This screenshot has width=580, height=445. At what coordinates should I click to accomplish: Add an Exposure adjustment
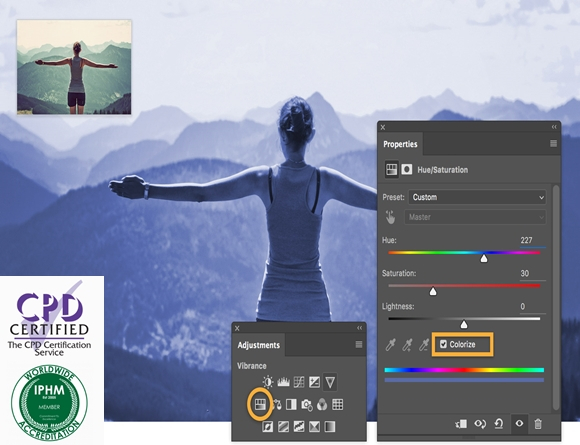(x=314, y=382)
